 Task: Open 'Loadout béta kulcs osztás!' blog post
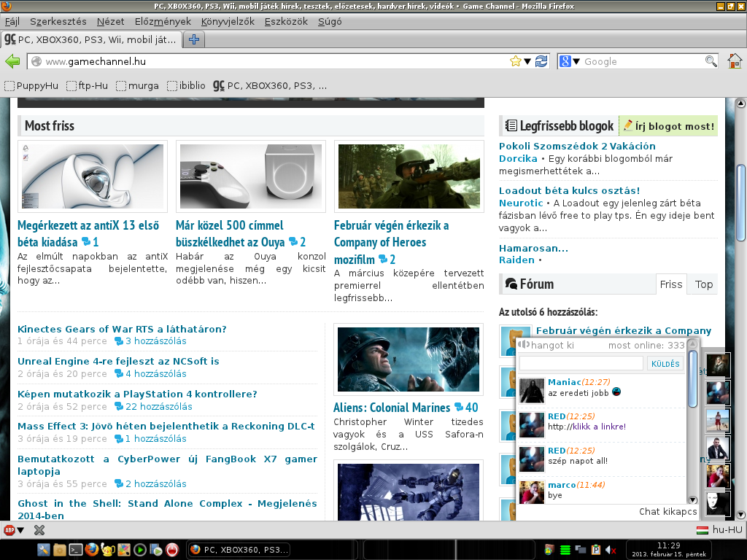pyautogui.click(x=569, y=190)
